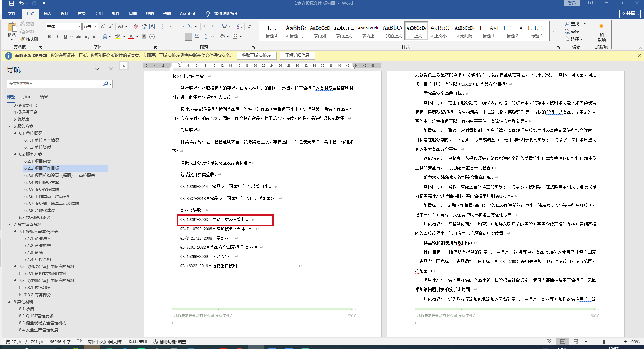Open the 选择 dropdown in editing group
The image size is (644, 349).
tap(574, 39)
